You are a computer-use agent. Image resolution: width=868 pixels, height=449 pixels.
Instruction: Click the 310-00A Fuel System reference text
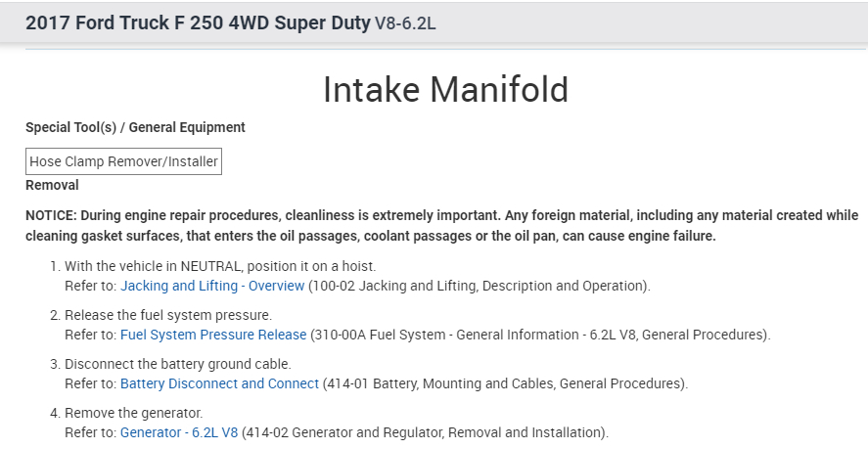[540, 335]
